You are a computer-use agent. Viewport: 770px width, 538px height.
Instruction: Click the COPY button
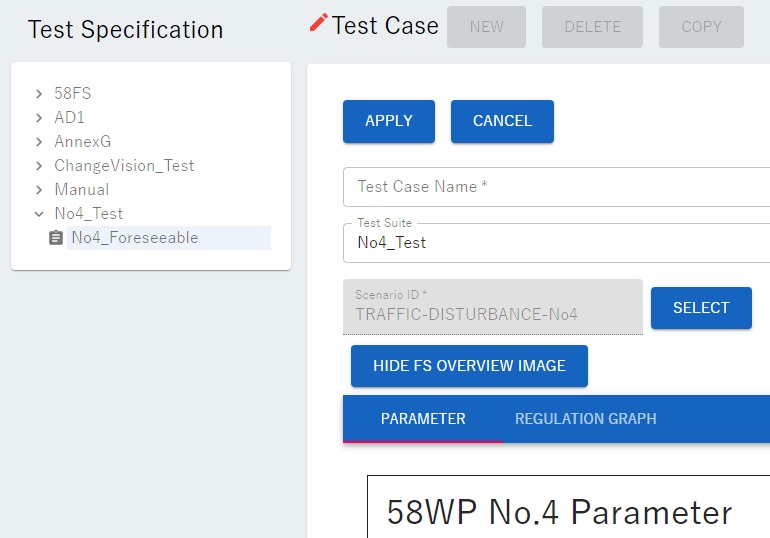[x=701, y=27]
